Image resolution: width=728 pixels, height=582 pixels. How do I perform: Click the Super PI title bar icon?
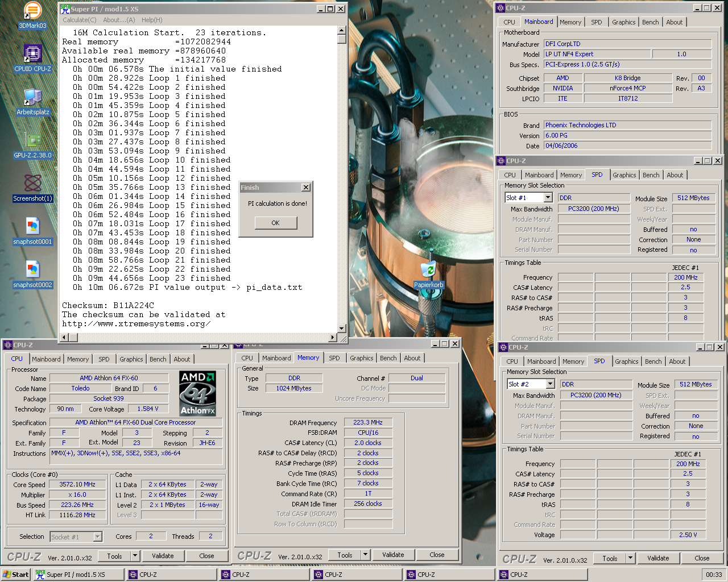pyautogui.click(x=65, y=9)
